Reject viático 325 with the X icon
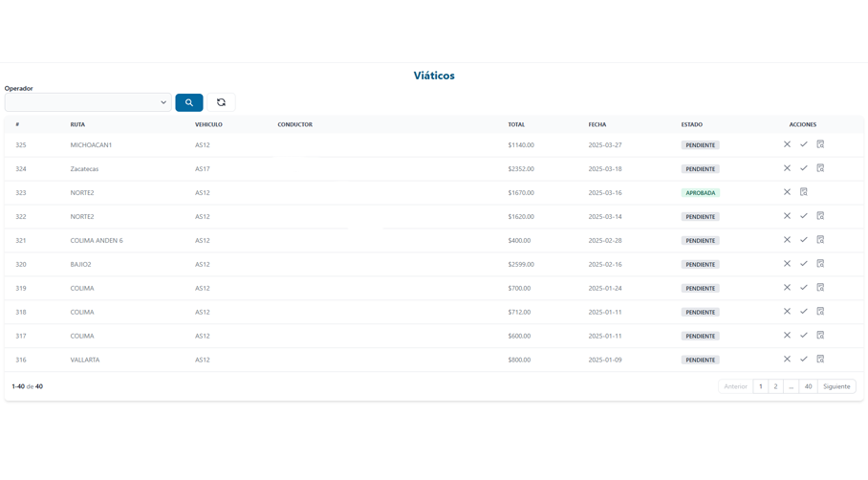 tap(787, 144)
